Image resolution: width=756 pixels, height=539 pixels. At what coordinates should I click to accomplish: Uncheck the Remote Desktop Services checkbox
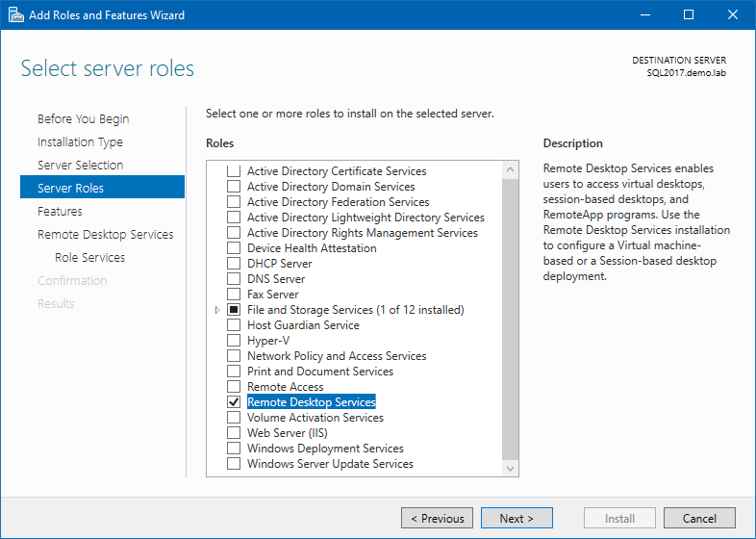pyautogui.click(x=234, y=402)
